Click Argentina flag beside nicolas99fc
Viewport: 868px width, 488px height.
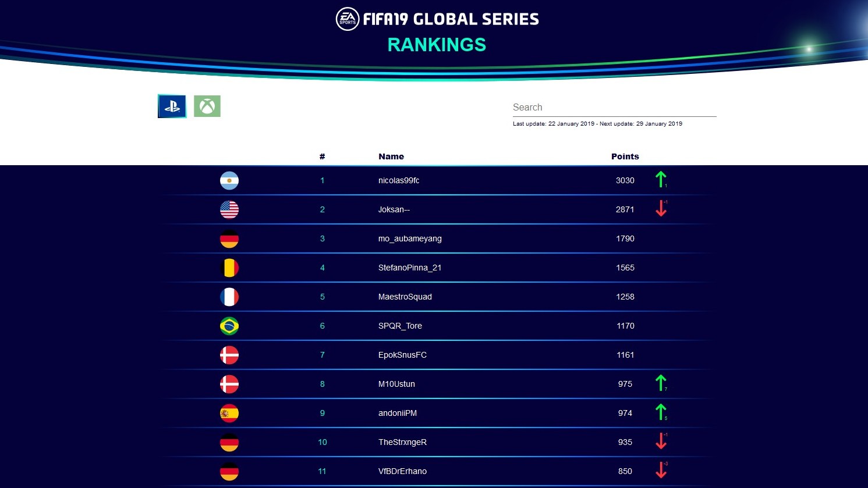[x=229, y=180]
